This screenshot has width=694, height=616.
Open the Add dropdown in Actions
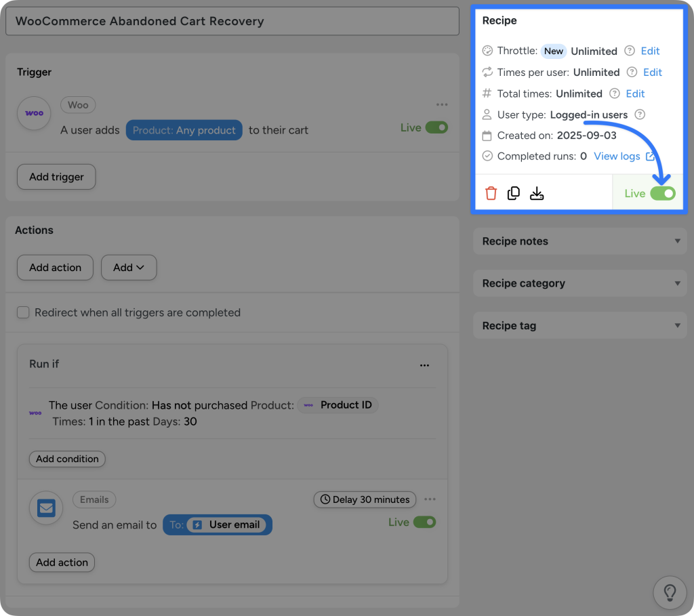(129, 267)
